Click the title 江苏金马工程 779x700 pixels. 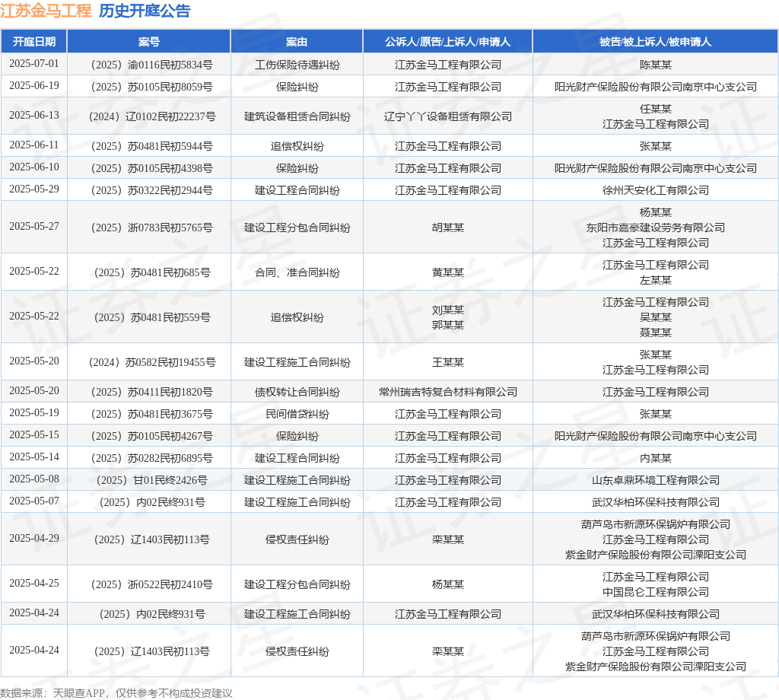point(46,11)
